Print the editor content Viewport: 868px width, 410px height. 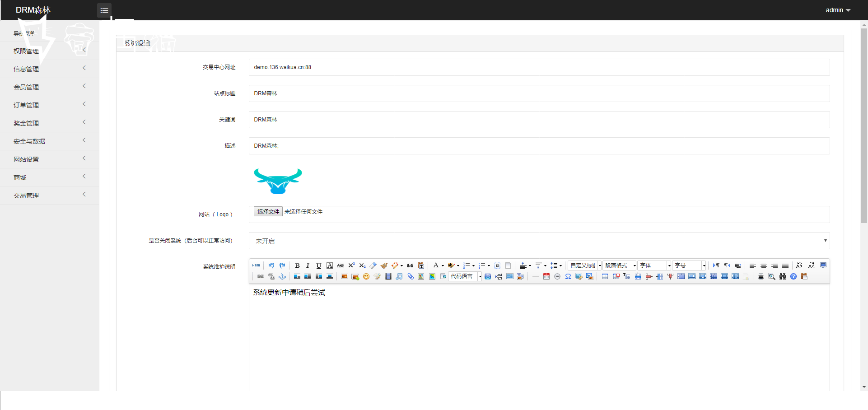(x=761, y=276)
